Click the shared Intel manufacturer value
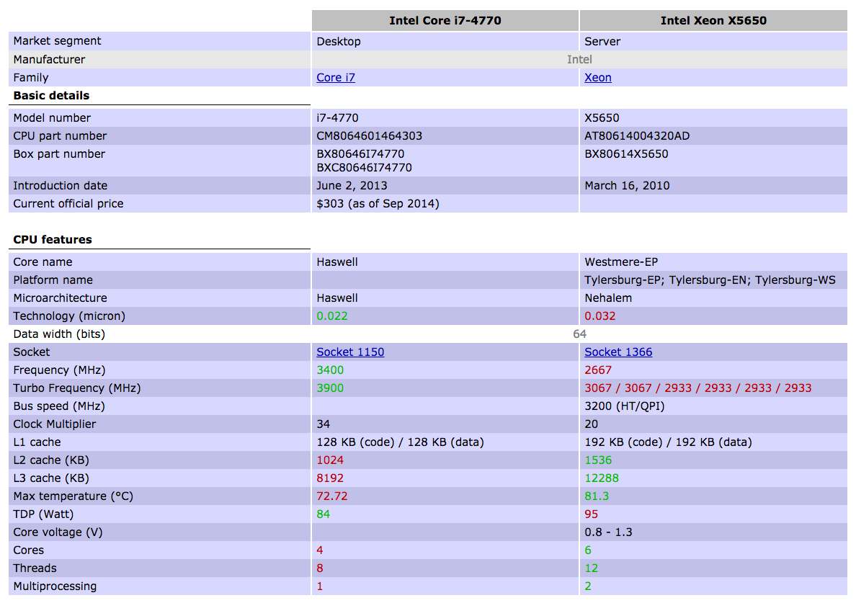856x616 pixels. [x=579, y=60]
